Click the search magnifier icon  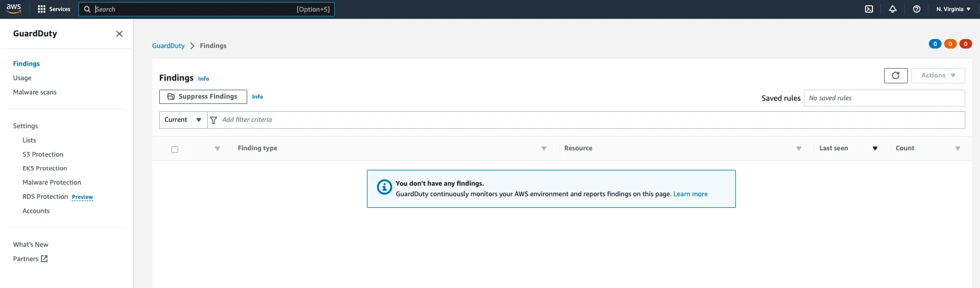(88, 9)
